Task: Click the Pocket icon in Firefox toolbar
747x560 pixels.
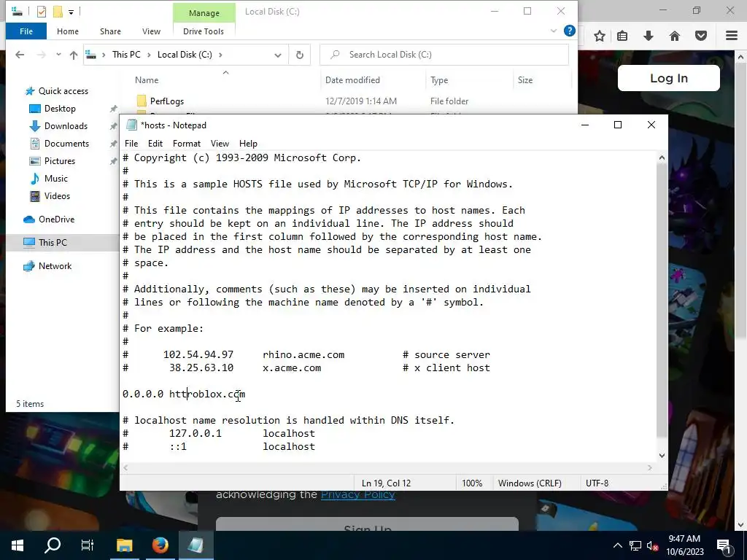Action: tap(701, 36)
